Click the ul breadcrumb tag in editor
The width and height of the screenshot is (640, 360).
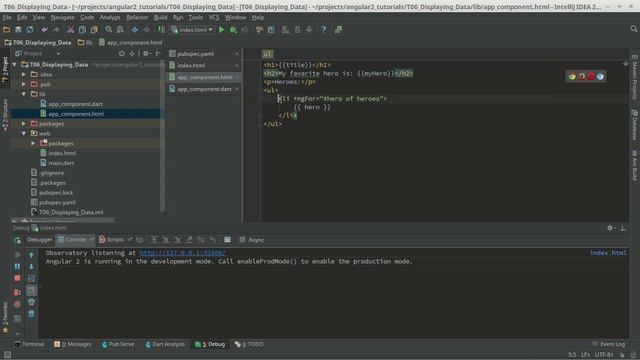[x=267, y=54]
